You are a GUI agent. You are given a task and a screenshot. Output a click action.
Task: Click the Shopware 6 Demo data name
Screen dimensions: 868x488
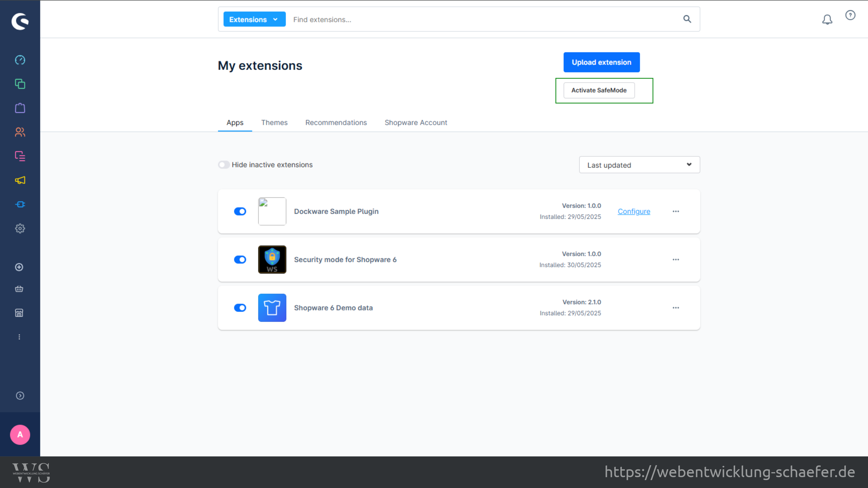point(333,308)
